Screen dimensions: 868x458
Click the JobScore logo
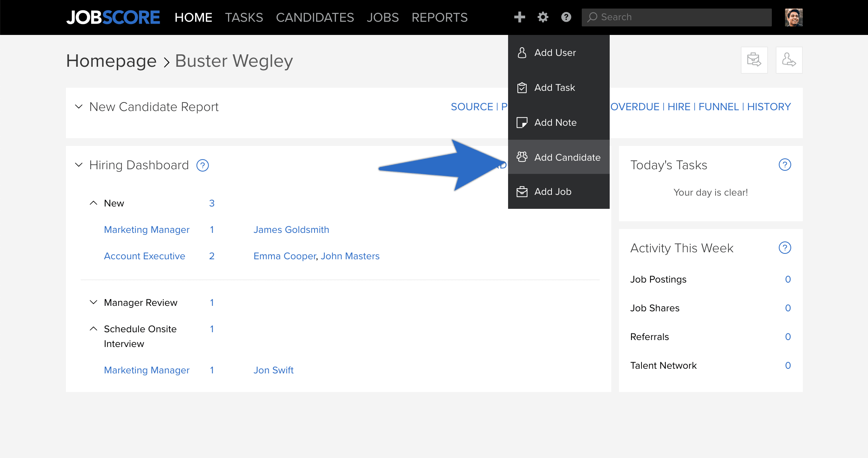point(113,17)
